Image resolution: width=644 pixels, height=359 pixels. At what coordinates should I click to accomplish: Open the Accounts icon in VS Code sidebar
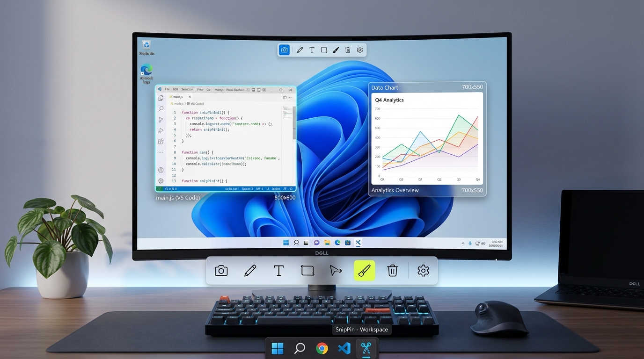161,170
